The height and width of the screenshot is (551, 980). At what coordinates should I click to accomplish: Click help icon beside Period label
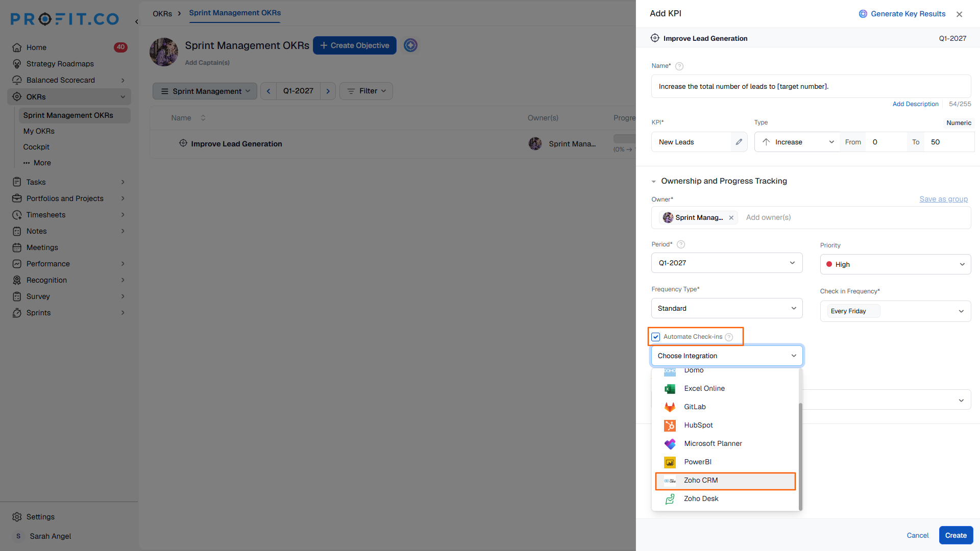pos(681,244)
